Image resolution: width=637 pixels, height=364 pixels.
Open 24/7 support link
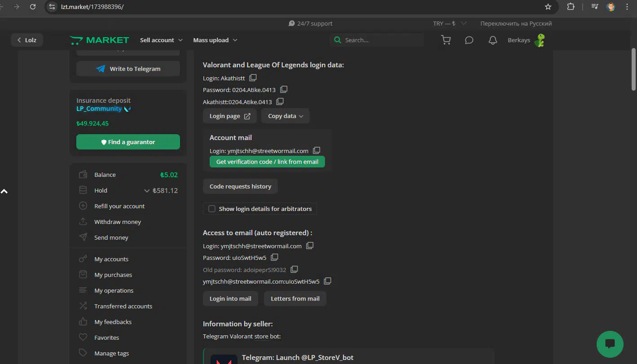coord(311,23)
